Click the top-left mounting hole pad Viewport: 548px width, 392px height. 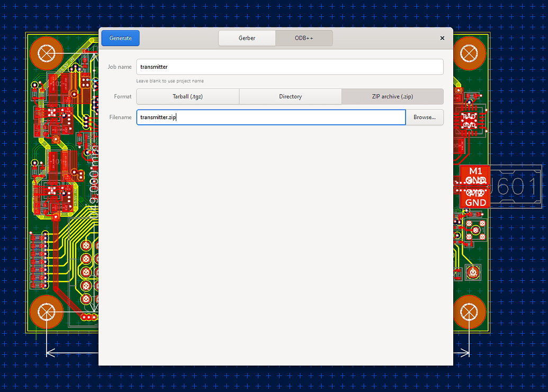point(47,53)
